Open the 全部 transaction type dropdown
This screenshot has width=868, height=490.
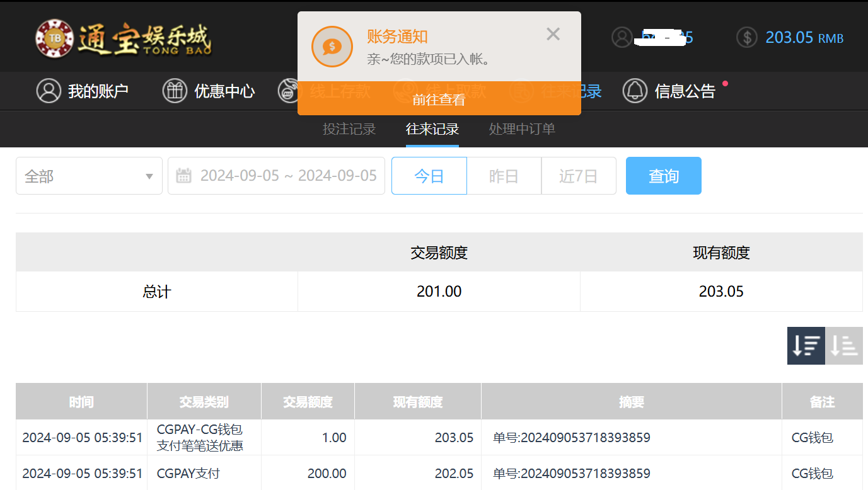click(x=89, y=176)
